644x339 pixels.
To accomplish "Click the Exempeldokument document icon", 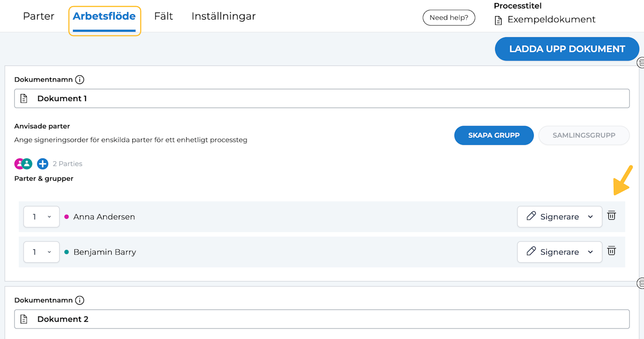I will (499, 20).
